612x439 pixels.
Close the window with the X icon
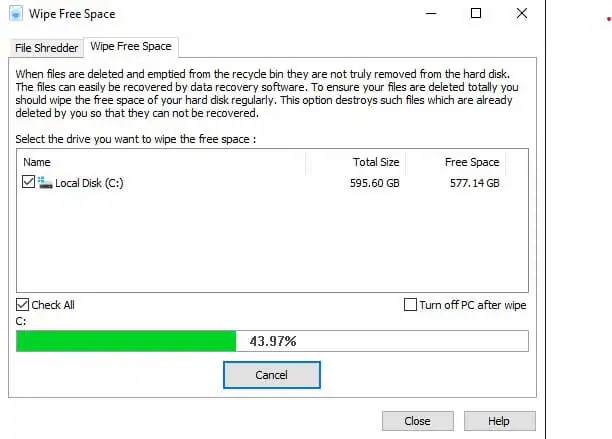522,14
